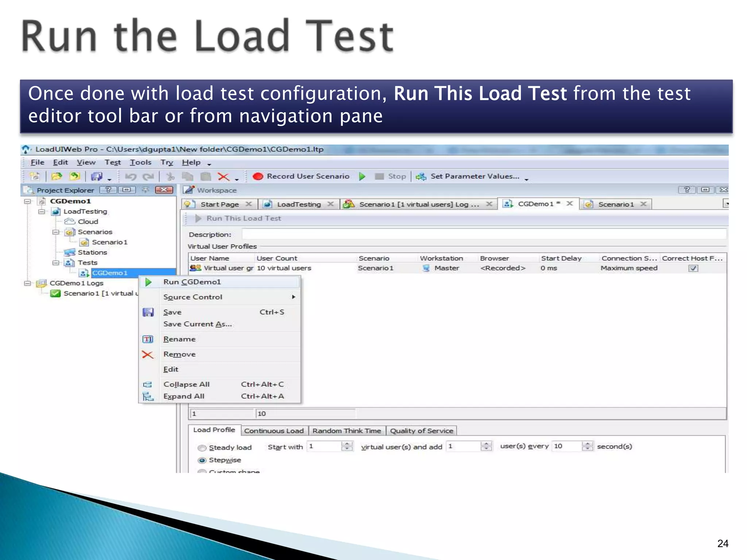The image size is (747, 560).
Task: Select the CGDemo1 test tree item
Action: click(x=110, y=273)
